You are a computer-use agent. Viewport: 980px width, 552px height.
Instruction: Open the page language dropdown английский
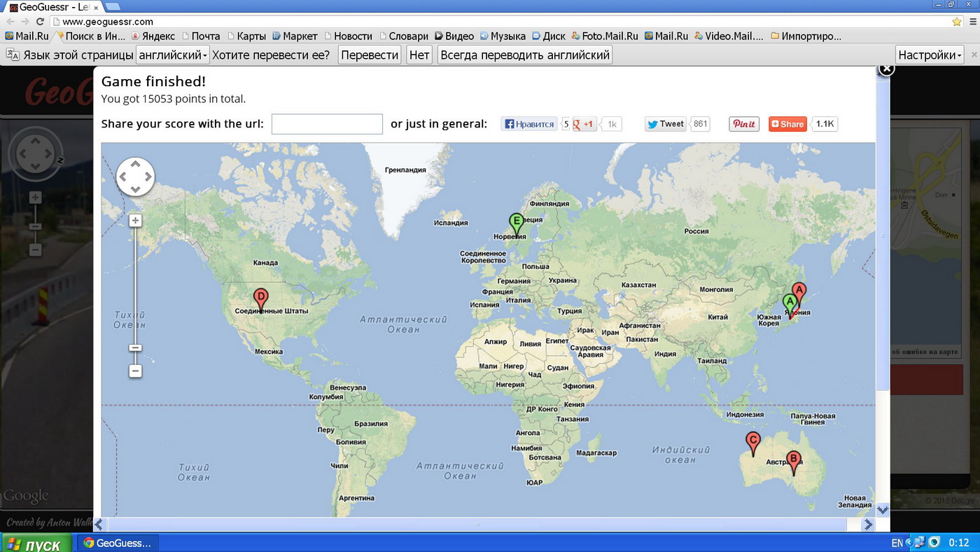173,55
